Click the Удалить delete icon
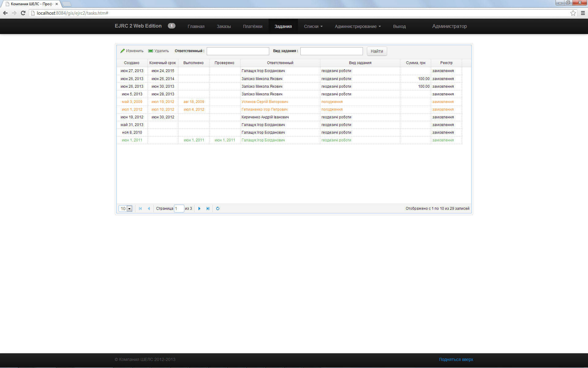The width and height of the screenshot is (588, 368). pos(151,51)
